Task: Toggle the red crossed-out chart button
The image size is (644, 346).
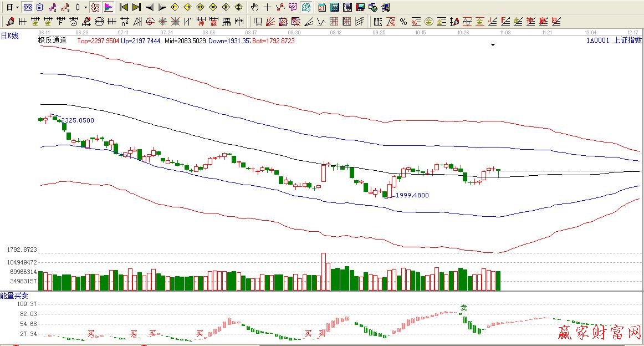Action: (95, 7)
